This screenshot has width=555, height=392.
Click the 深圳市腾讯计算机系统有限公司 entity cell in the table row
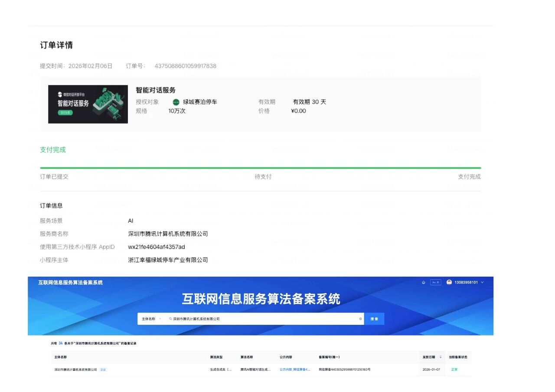76,369
